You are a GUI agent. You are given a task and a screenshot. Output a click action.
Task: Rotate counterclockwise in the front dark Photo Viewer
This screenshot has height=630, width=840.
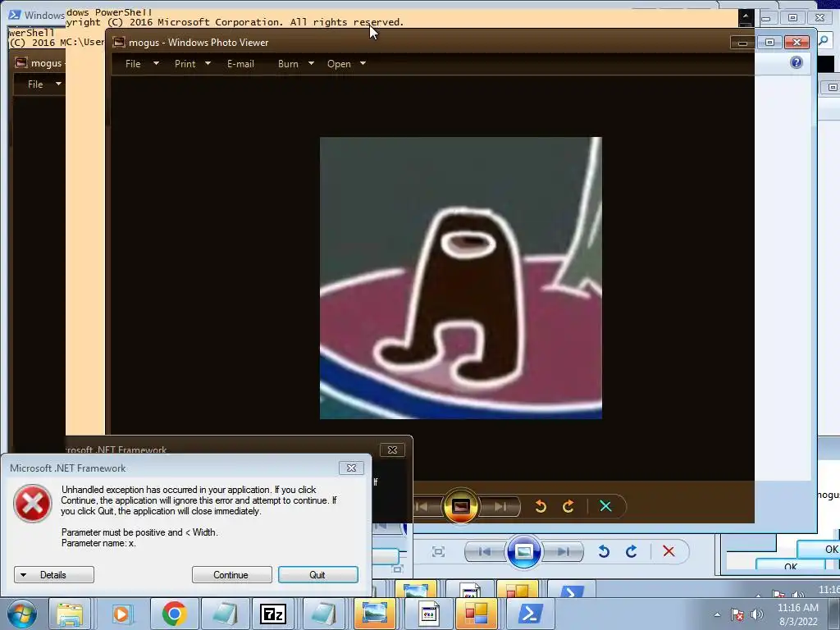541,506
